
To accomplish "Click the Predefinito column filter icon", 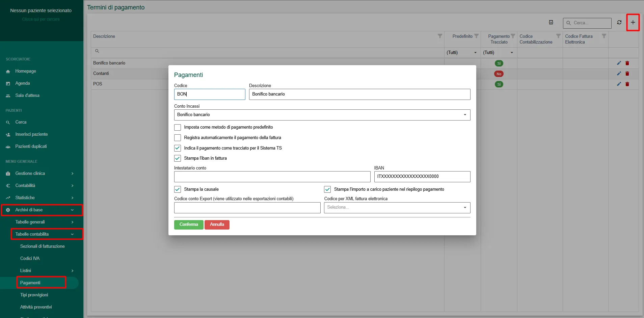I will [476, 36].
